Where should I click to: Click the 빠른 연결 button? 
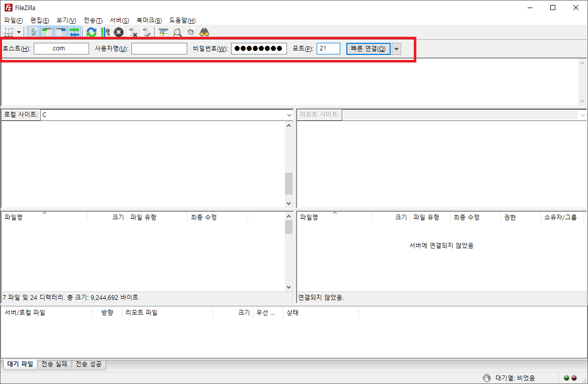(x=368, y=48)
